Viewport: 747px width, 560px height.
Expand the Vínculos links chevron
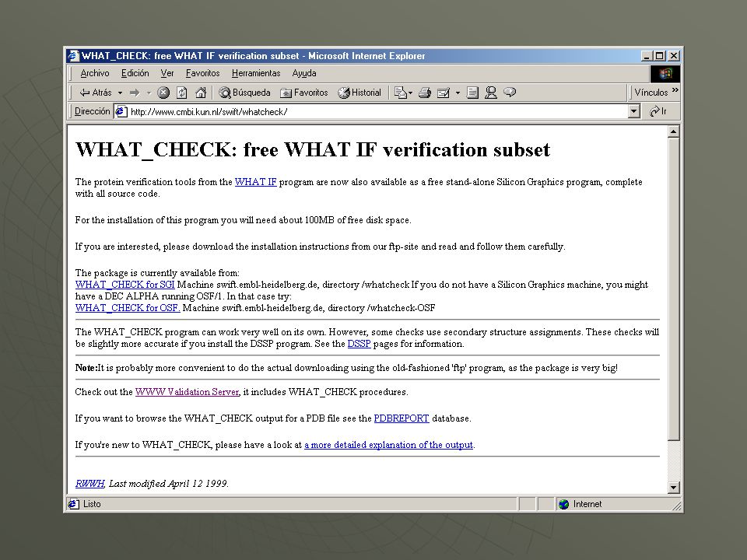[x=675, y=90]
